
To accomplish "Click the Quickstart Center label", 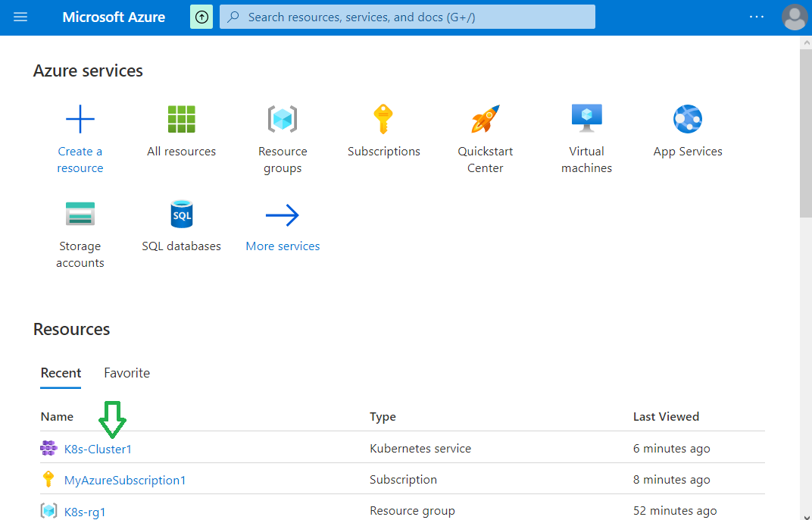I will point(486,160).
